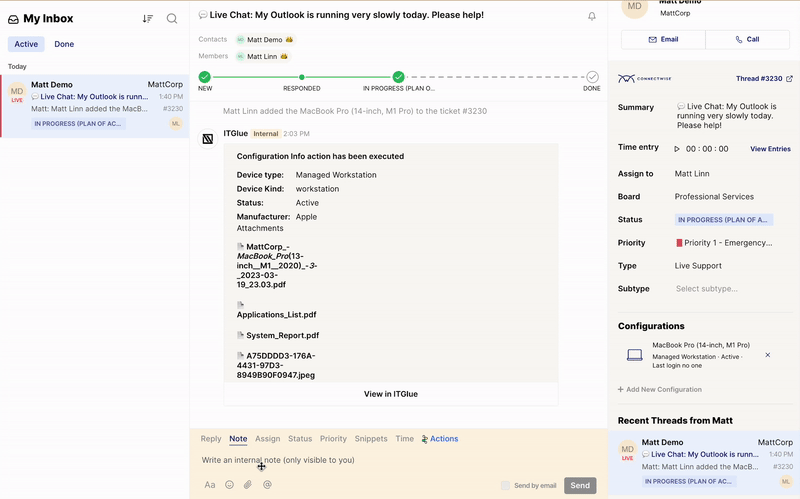The width and height of the screenshot is (800, 499).
Task: Click the laptop icon of MacBook Pro configuration
Action: (635, 355)
